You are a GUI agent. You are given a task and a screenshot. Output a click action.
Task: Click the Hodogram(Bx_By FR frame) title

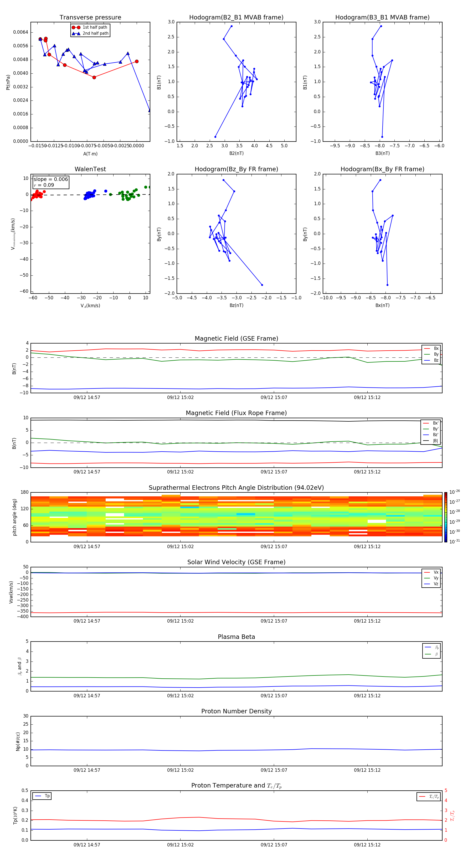click(x=382, y=169)
